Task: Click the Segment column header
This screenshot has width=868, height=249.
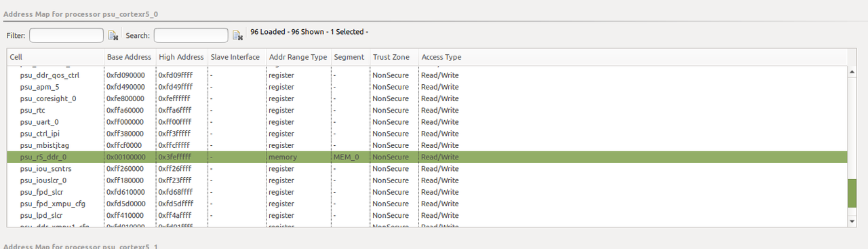Action: 350,57
